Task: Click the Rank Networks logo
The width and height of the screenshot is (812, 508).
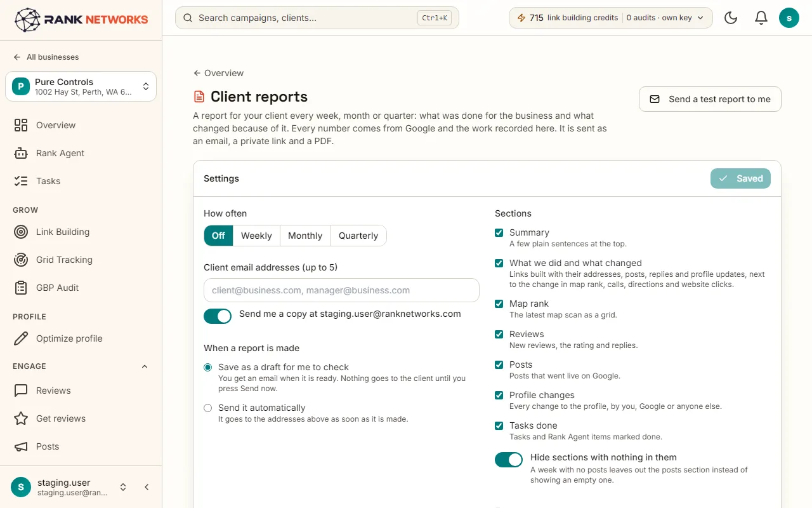Action: coord(81,20)
